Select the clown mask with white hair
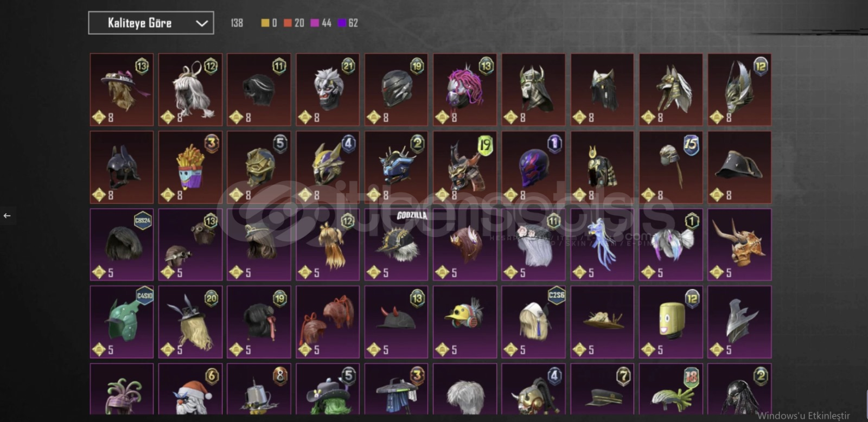 coord(328,89)
